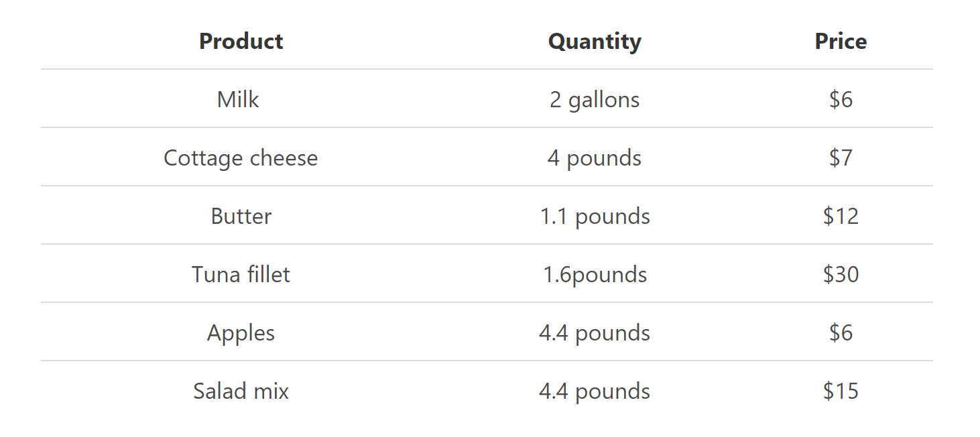
Task: Click the Product column header
Action: [x=241, y=42]
